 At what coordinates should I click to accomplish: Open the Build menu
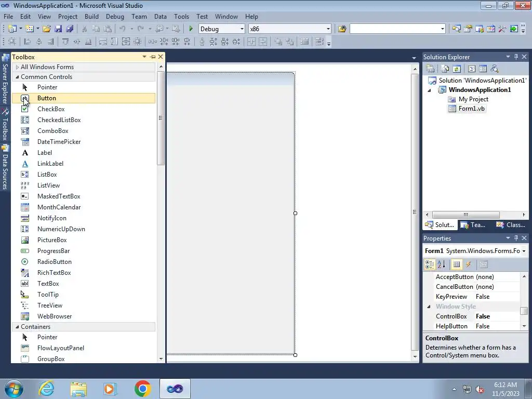tap(91, 16)
